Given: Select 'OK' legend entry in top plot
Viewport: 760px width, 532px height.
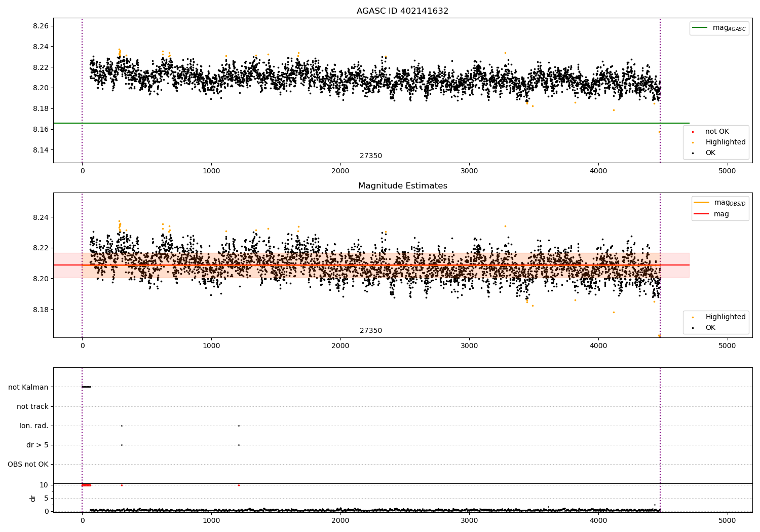Looking at the screenshot, I should [710, 153].
